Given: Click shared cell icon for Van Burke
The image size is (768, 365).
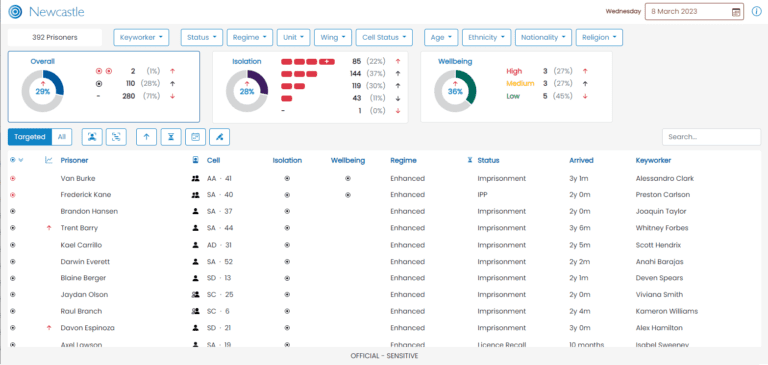Looking at the screenshot, I should pos(195,179).
